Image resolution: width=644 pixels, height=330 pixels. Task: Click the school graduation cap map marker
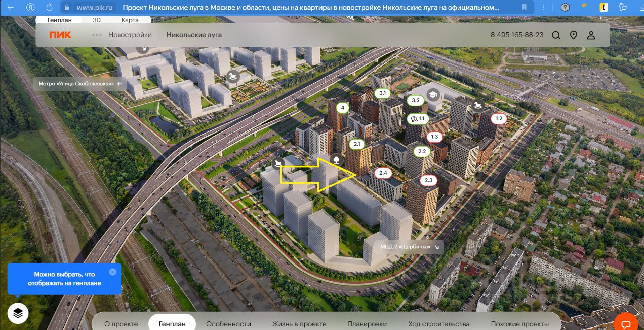(433, 94)
